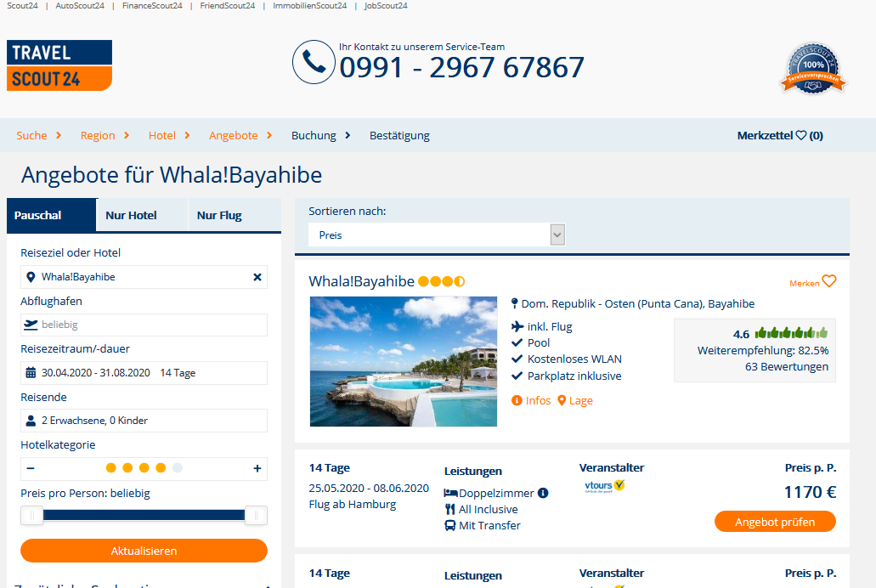Go to the Angebote breadcrumb step
The height and width of the screenshot is (588, 876).
click(234, 135)
